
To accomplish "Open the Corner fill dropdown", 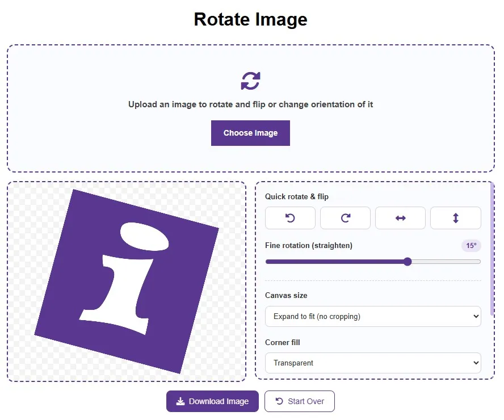I will point(373,363).
